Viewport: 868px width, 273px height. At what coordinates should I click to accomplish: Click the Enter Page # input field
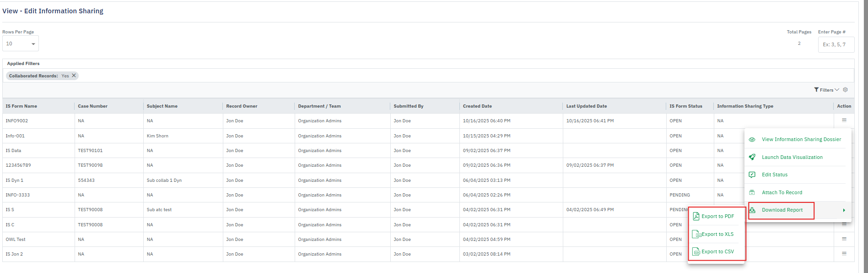tap(836, 44)
